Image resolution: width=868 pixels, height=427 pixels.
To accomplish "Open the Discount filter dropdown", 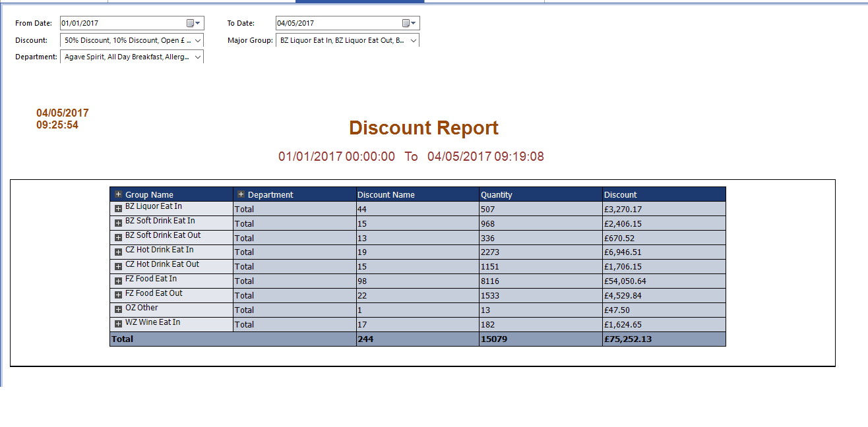I will pos(198,40).
